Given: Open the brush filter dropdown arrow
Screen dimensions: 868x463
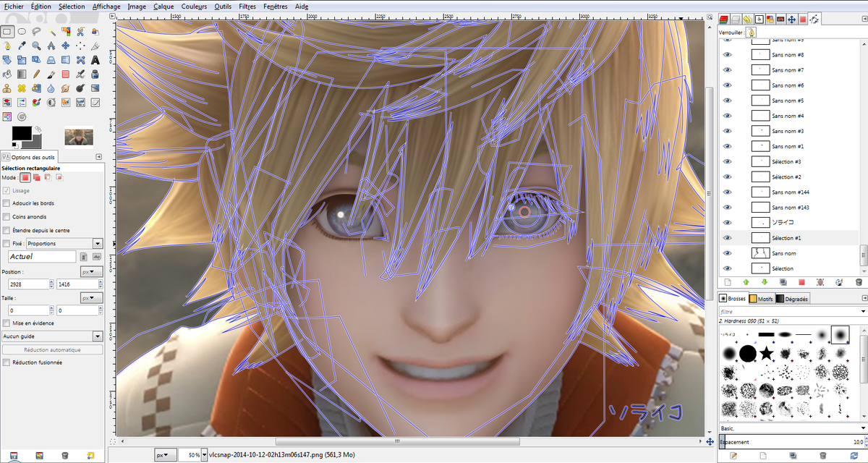Looking at the screenshot, I should coord(863,312).
